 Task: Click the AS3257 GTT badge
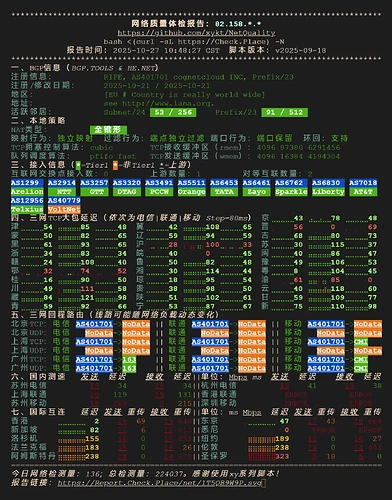(x=94, y=187)
